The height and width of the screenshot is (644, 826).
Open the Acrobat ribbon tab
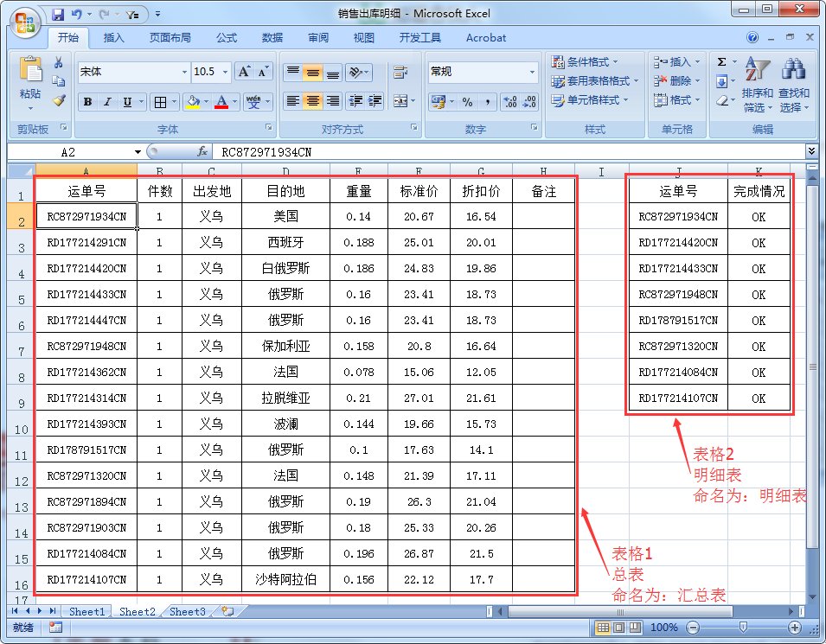pyautogui.click(x=485, y=37)
